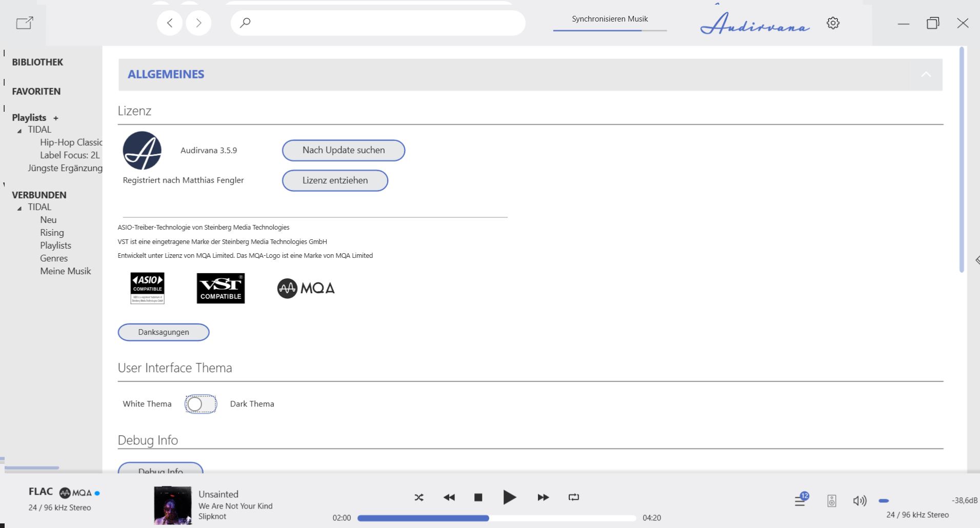The height and width of the screenshot is (528, 980).
Task: Click the VST Compatible logo
Action: click(x=221, y=288)
